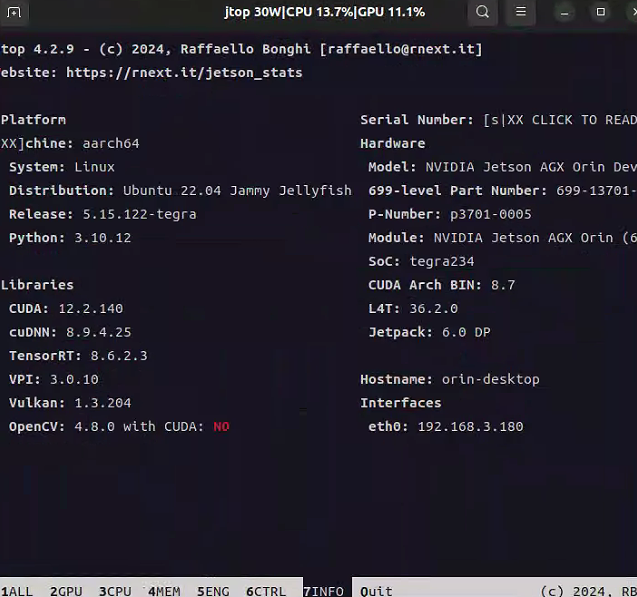Click Quit in the bottom bar
The width and height of the screenshot is (637, 597).
[x=376, y=591]
